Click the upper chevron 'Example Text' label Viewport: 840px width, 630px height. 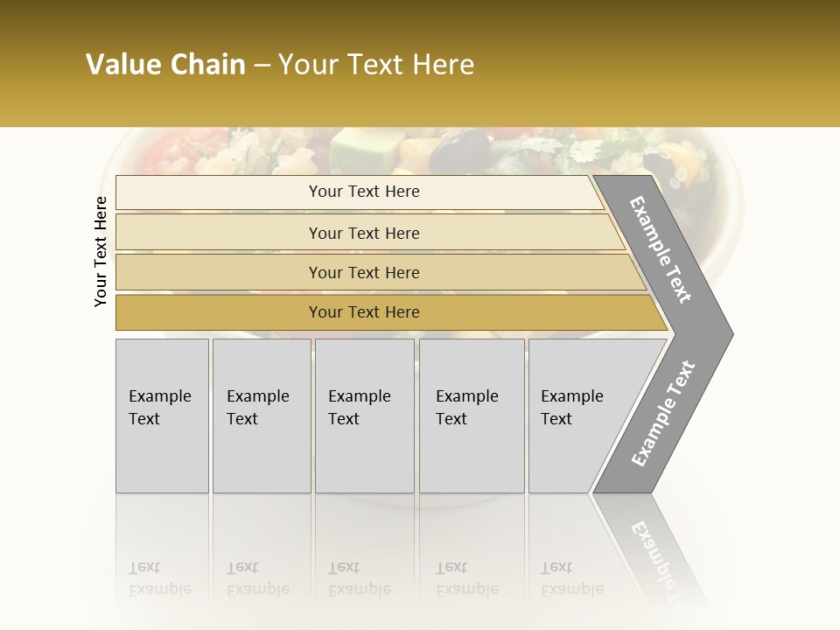click(x=661, y=249)
